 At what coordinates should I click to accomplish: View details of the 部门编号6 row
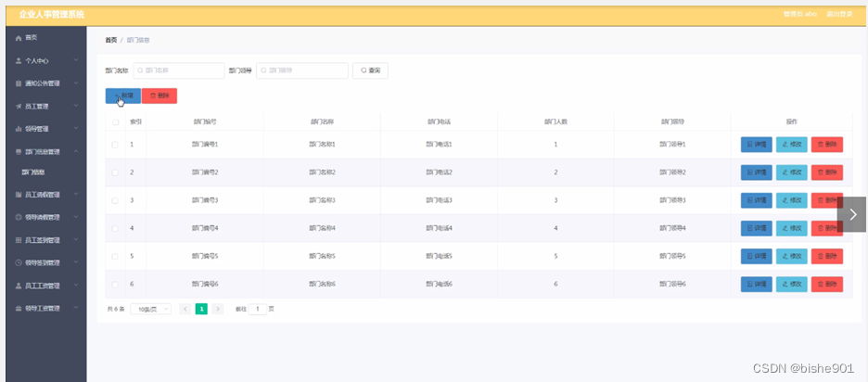[756, 284]
